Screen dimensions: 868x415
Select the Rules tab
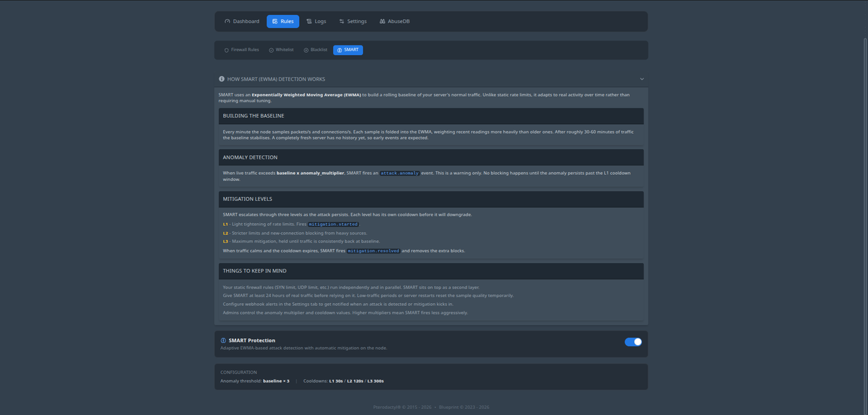coord(283,21)
